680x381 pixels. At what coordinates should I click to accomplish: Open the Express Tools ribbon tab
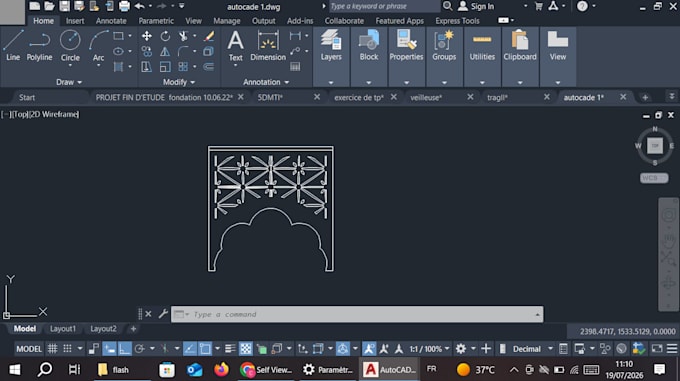pos(457,20)
